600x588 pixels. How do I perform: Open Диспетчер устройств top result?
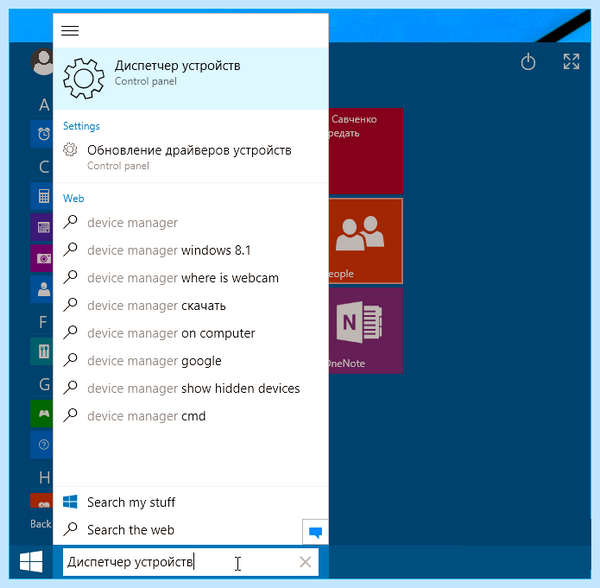pos(191,78)
